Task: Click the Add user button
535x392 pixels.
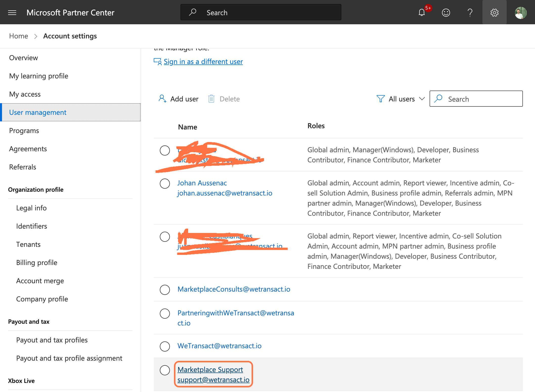Action: pos(179,99)
